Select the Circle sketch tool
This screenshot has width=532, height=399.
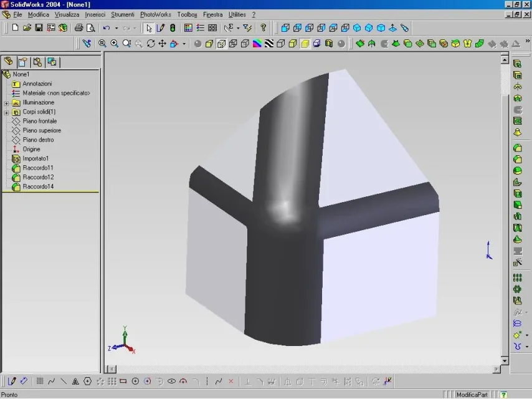(135, 382)
